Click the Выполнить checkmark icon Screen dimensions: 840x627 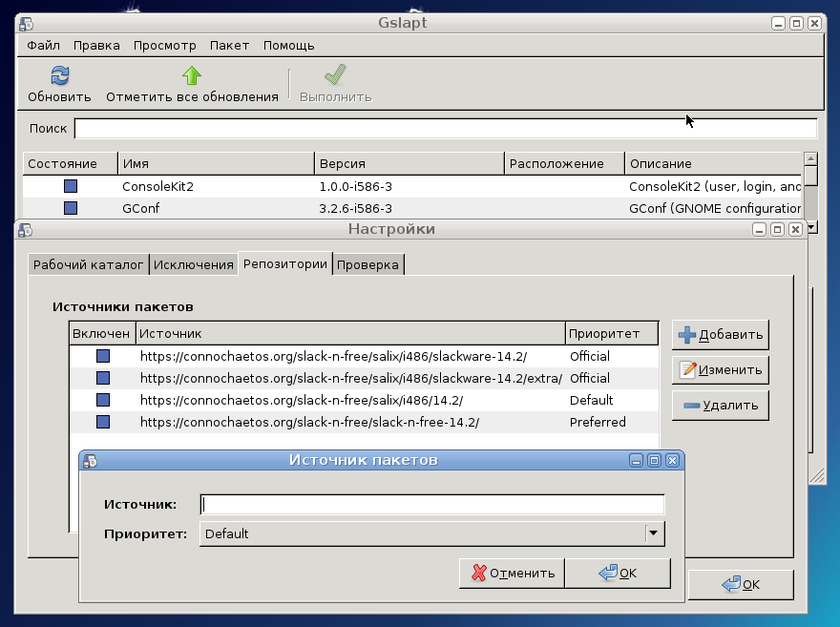pyautogui.click(x=335, y=75)
